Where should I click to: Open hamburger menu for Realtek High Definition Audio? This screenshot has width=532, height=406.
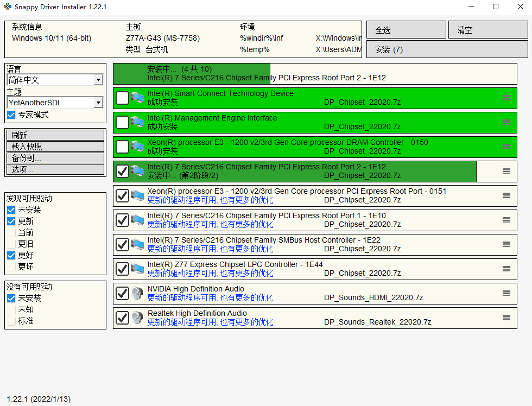point(506,318)
